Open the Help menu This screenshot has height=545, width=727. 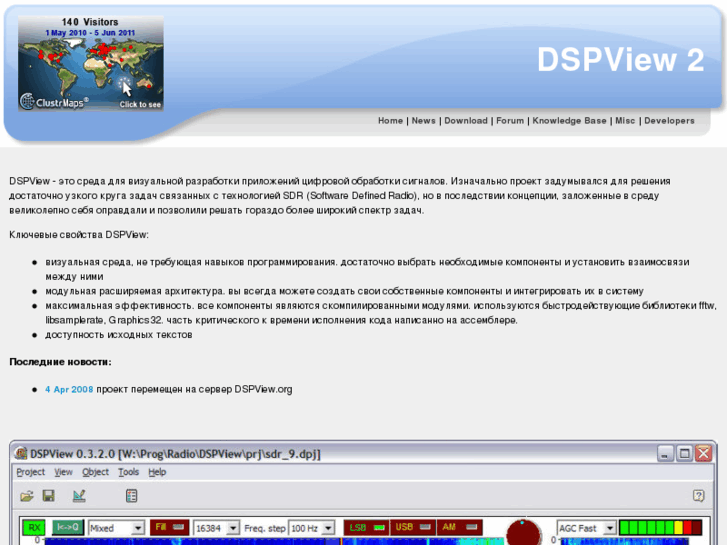pyautogui.click(x=157, y=472)
